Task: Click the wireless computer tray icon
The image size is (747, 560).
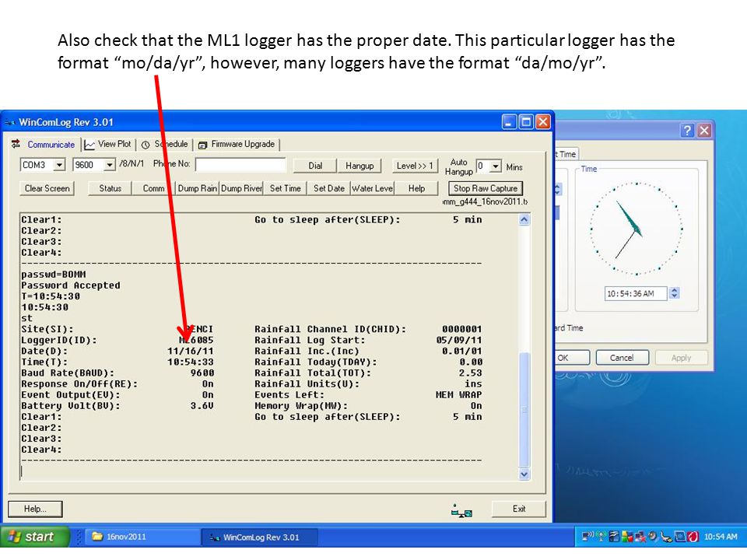Action: coord(588,537)
